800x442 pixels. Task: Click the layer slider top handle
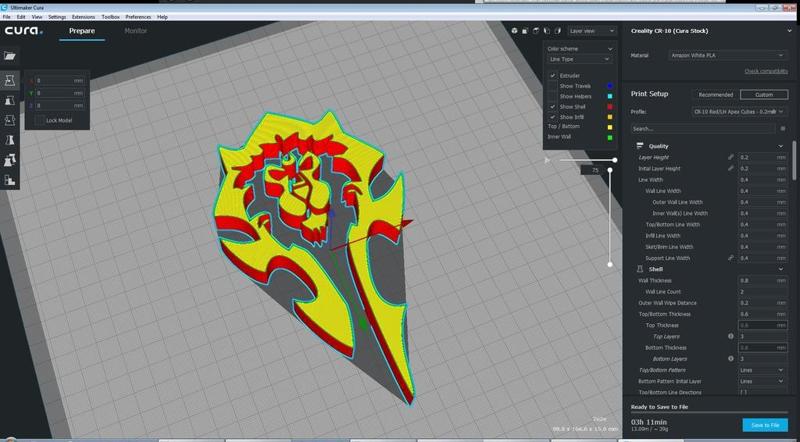tap(610, 170)
